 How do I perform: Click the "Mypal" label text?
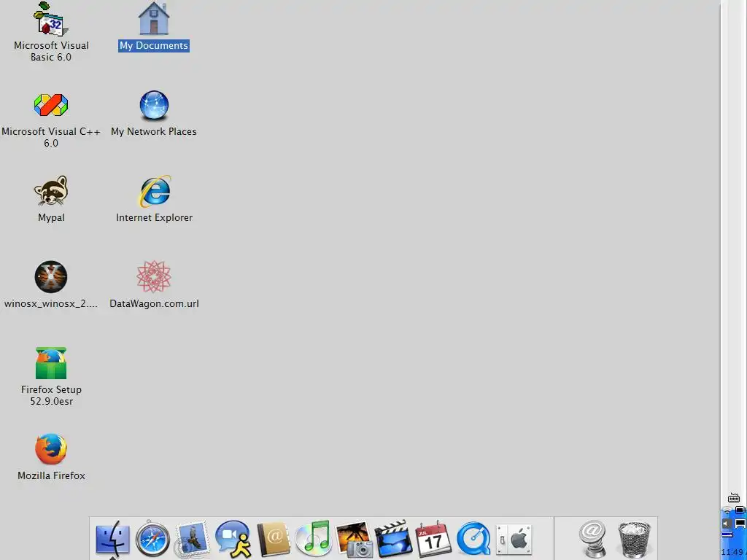[x=51, y=217]
